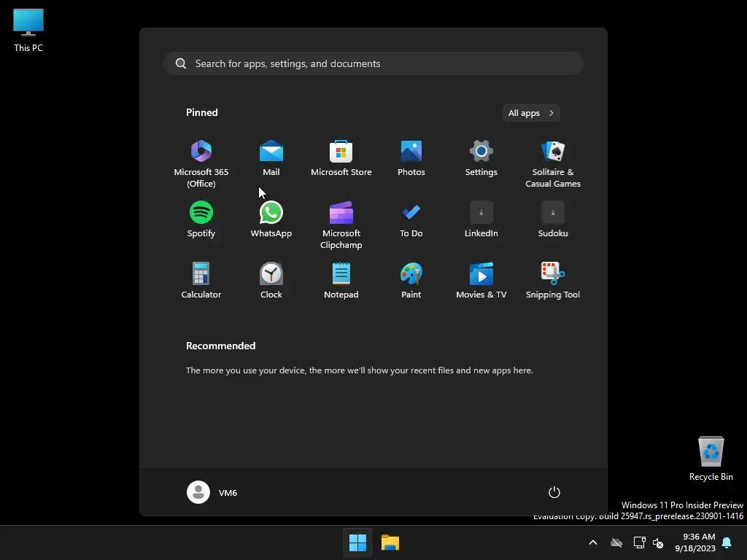The height and width of the screenshot is (560, 747).
Task: Open the Photos app
Action: [x=411, y=158]
